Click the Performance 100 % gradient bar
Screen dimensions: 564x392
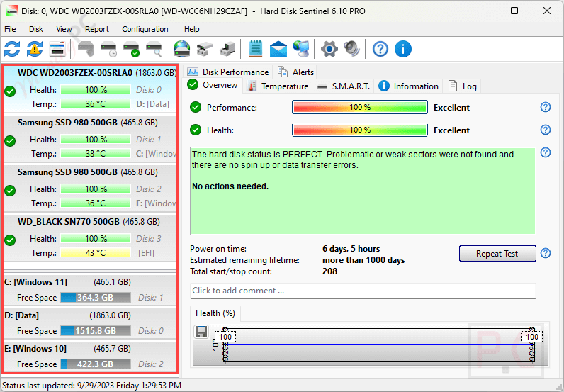click(x=360, y=107)
